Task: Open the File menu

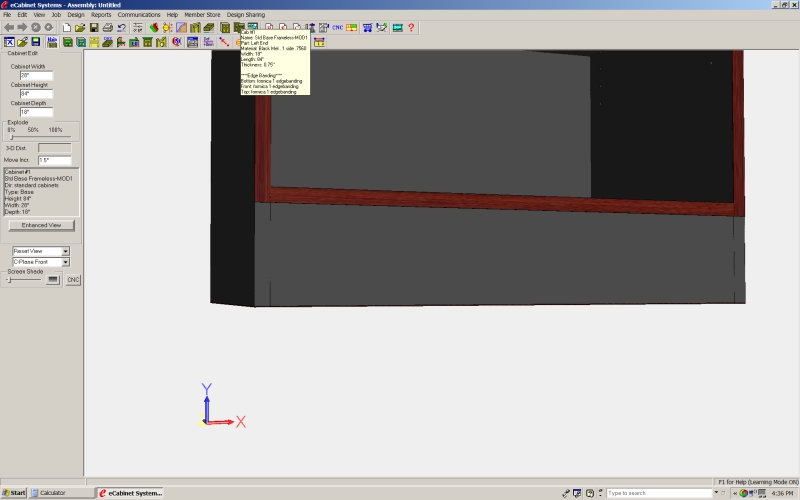Action: [7, 15]
